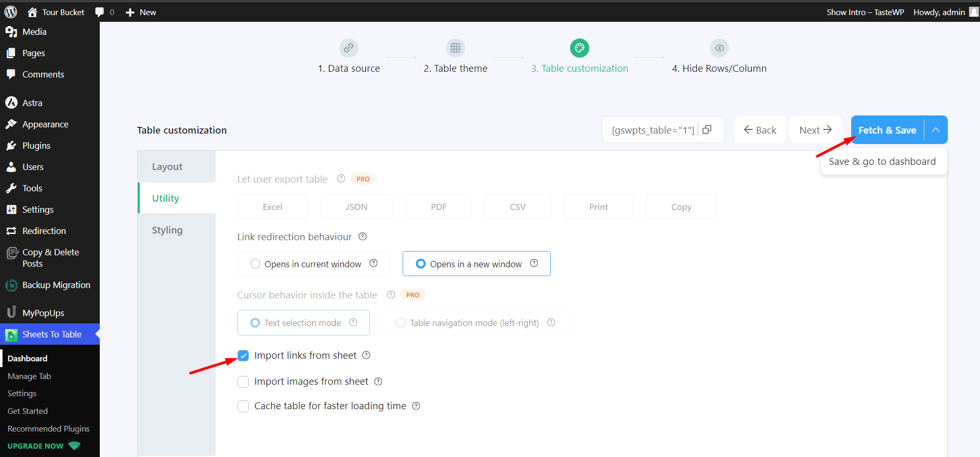Select Text selection mode radio
This screenshot has height=457, width=980.
[x=255, y=323]
